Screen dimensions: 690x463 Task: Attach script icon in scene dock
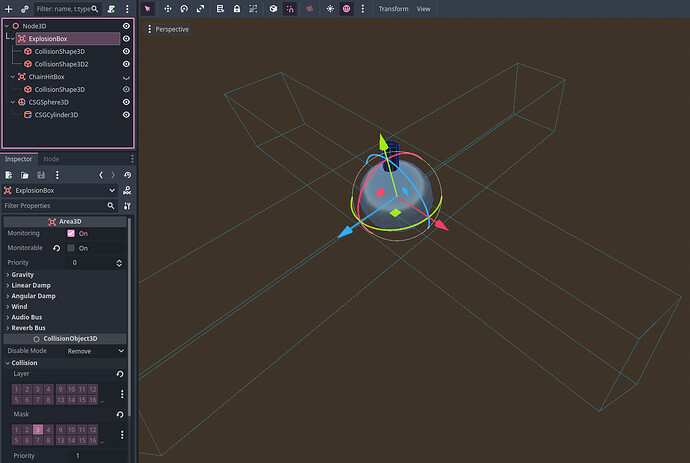[112, 9]
